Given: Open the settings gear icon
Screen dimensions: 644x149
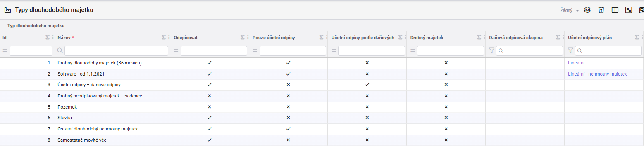Looking at the screenshot, I should point(587,10).
